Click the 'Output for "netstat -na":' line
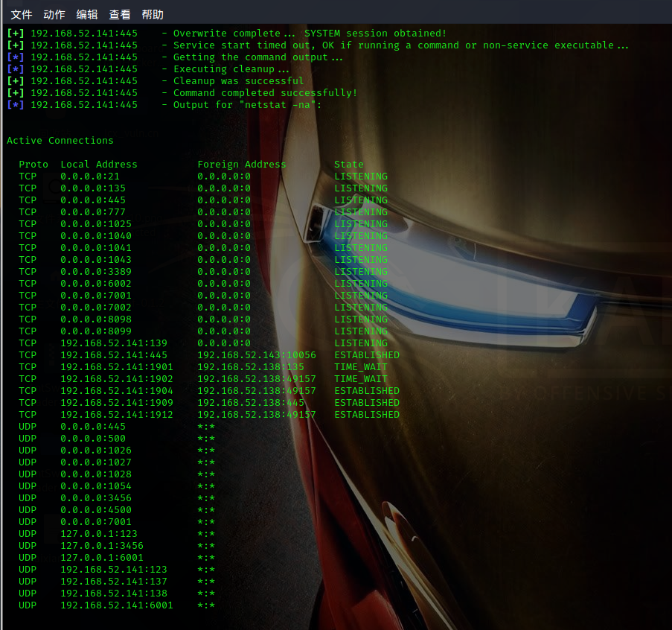This screenshot has width=672, height=630. pos(164,105)
